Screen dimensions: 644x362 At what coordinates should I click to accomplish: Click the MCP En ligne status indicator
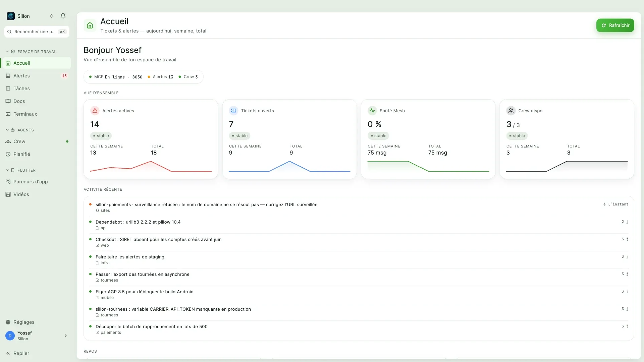[x=116, y=77]
